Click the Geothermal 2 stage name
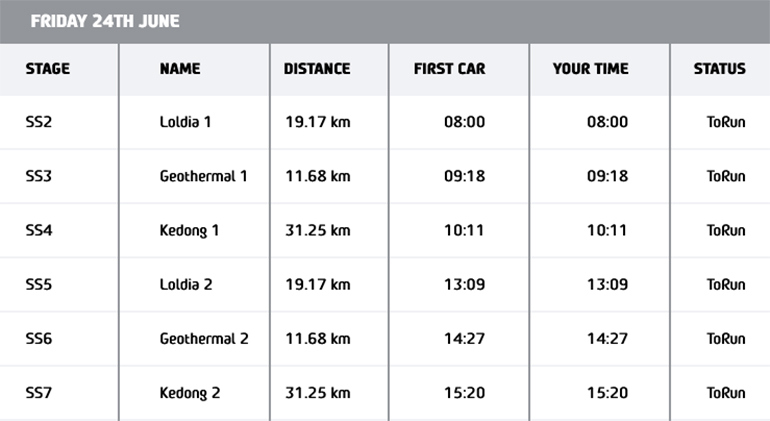 click(x=204, y=339)
